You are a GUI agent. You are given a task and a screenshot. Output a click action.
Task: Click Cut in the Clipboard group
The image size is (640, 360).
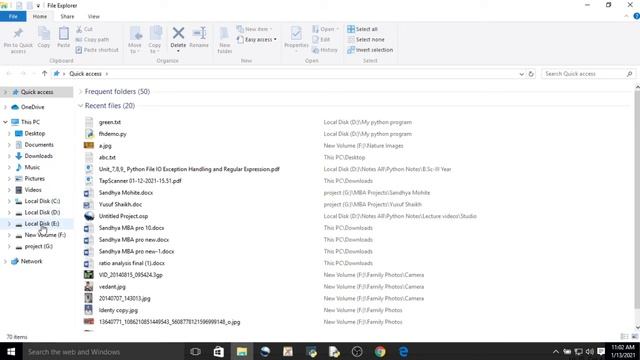click(84, 29)
